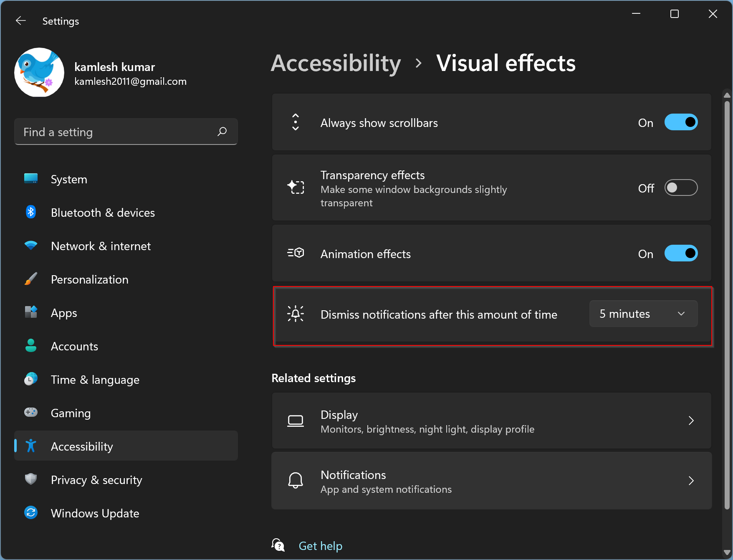The image size is (733, 560).
Task: Click kamlesh2011@gmail.com email text
Action: click(x=131, y=81)
